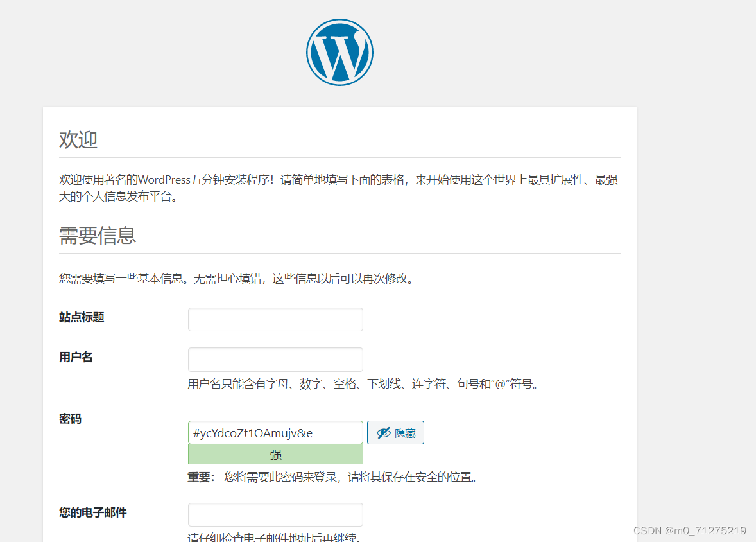The image size is (756, 542).
Task: Click the 站点标题 label
Action: click(x=82, y=317)
